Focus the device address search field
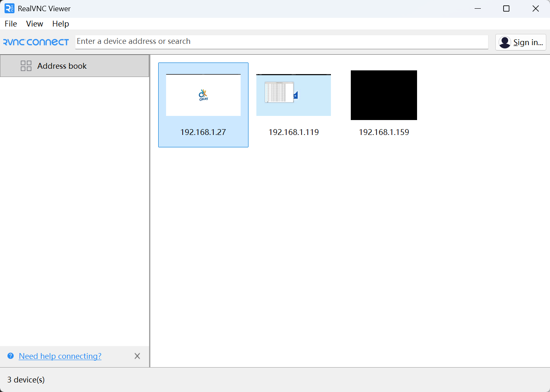This screenshot has height=392, width=550. (282, 41)
